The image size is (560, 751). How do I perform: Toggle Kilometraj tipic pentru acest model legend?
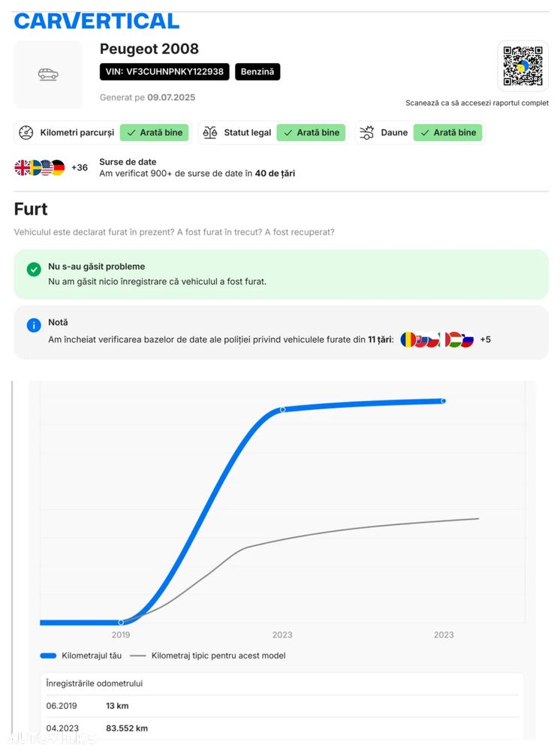[x=208, y=656]
